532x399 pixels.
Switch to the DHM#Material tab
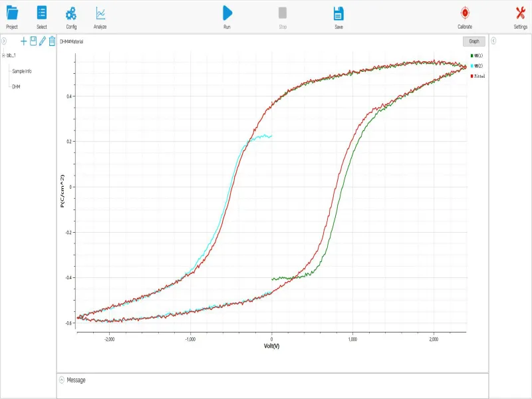[x=70, y=41]
